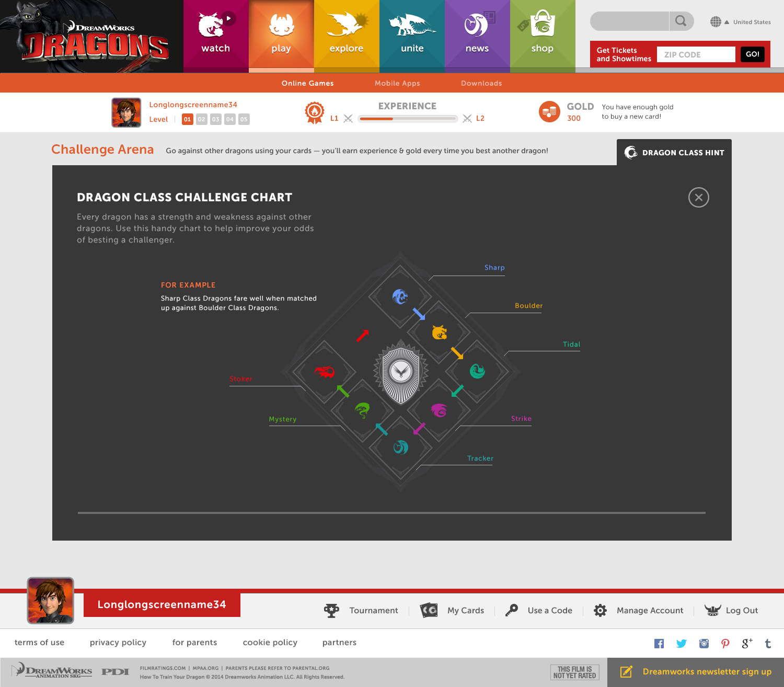Image resolution: width=784 pixels, height=687 pixels.
Task: Open the news section
Action: point(477,36)
